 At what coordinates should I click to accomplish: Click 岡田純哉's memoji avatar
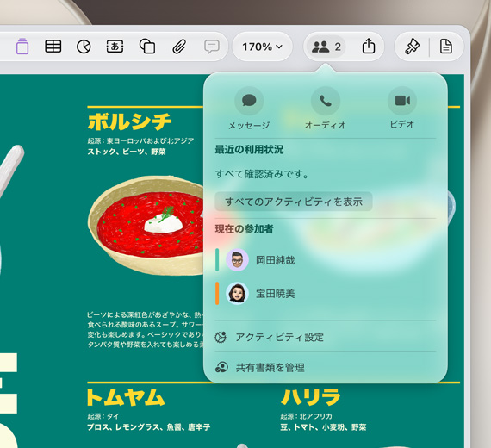(x=238, y=260)
